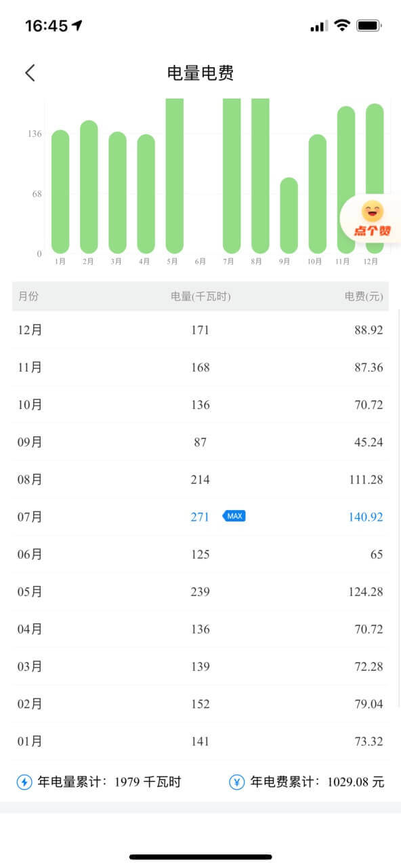Screen dimensions: 401x868
Task: Tap the battery status icon
Action: tap(369, 26)
